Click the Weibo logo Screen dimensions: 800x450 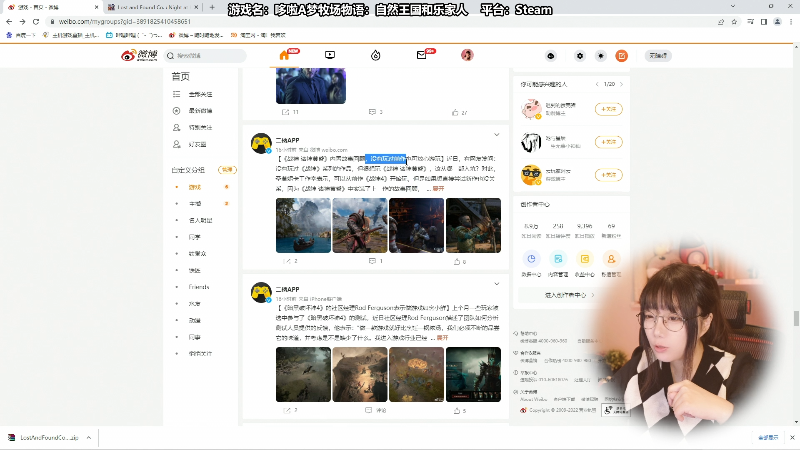pyautogui.click(x=139, y=55)
